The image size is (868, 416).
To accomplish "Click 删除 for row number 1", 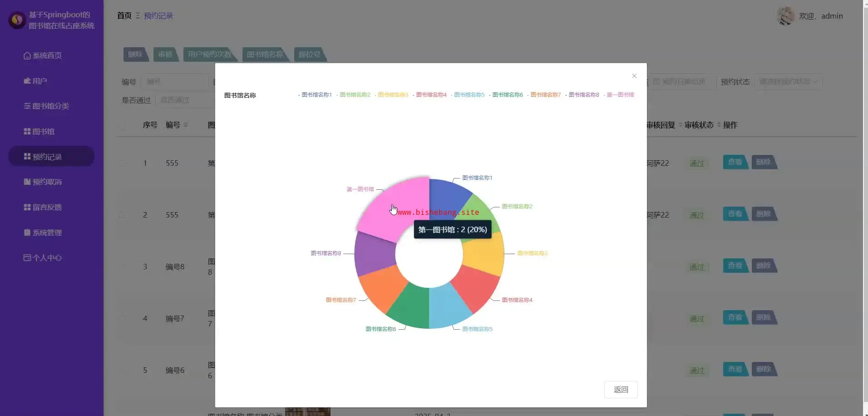I will pyautogui.click(x=764, y=162).
